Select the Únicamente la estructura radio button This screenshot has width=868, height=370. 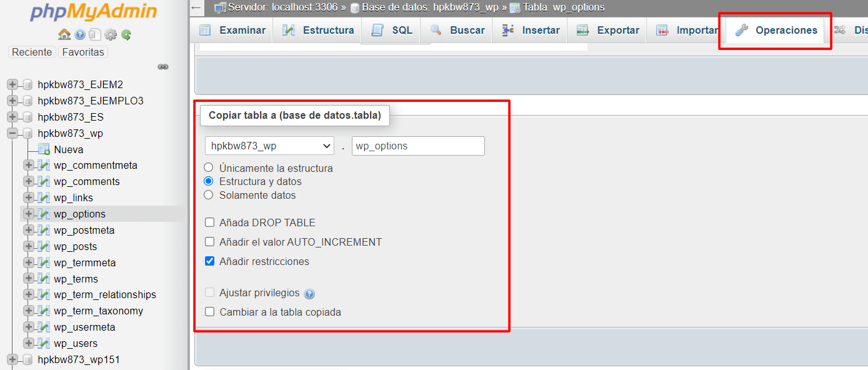click(x=209, y=167)
